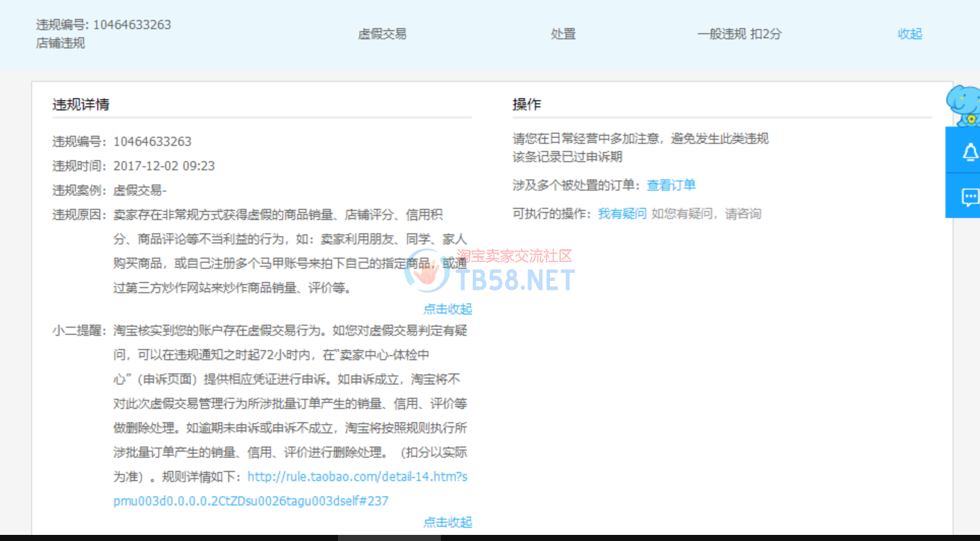Click the 我有疑问 link
The width and height of the screenshot is (980, 541).
[622, 213]
